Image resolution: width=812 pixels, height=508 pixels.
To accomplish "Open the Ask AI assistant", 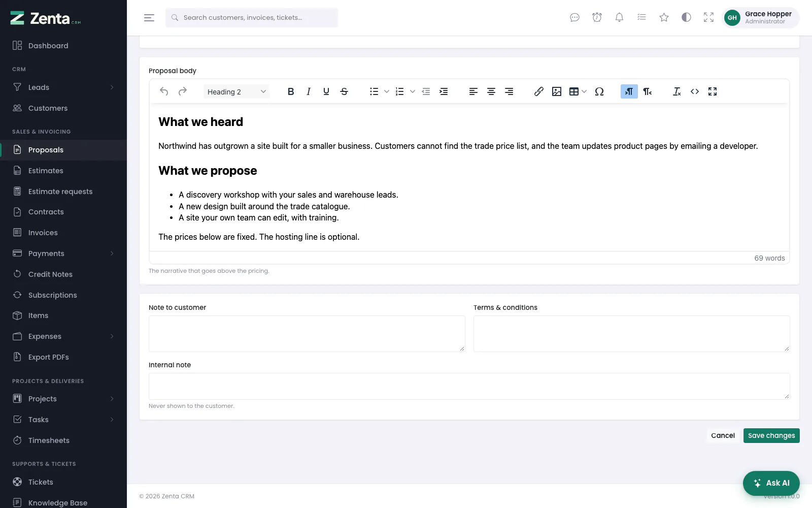I will click(771, 483).
